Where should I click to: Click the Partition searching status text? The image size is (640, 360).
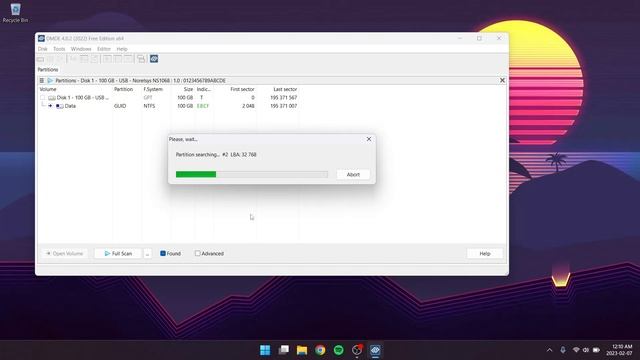pos(216,155)
